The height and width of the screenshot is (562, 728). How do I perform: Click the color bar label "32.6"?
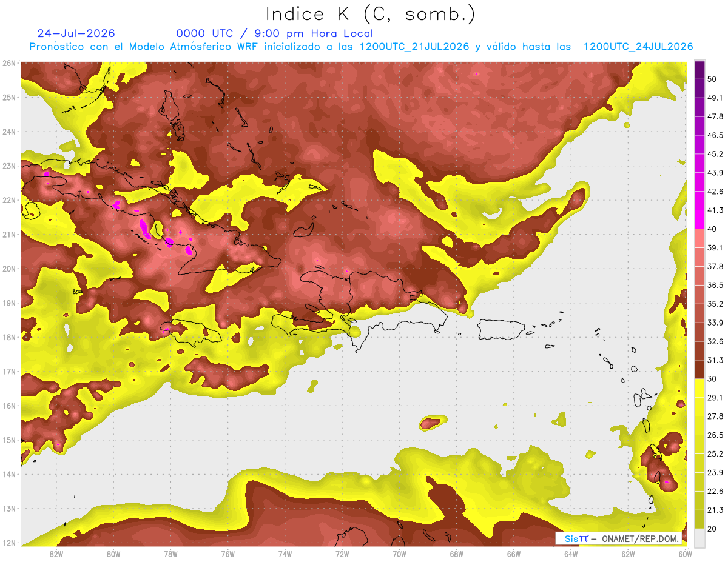coord(715,341)
